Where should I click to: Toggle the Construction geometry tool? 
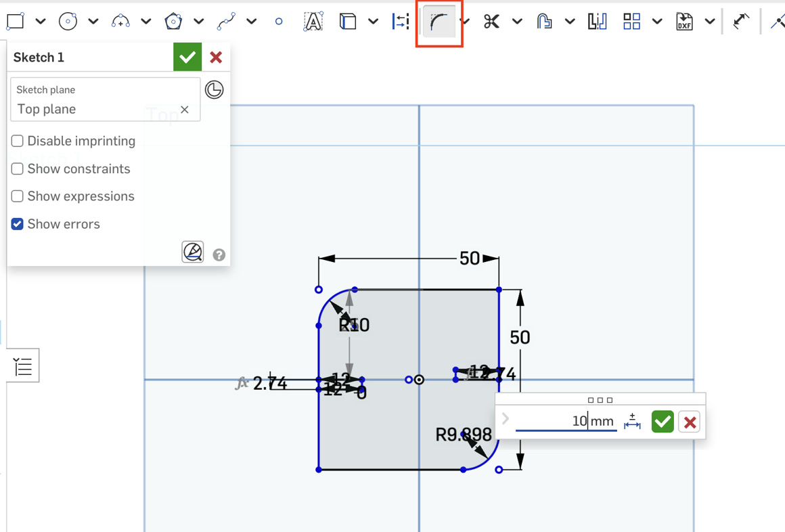pos(401,22)
